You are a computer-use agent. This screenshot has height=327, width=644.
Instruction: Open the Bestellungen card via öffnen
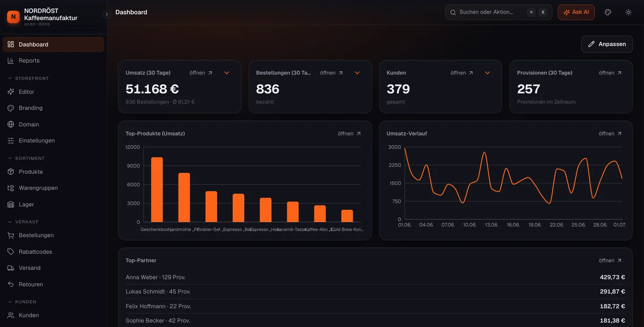pos(331,73)
